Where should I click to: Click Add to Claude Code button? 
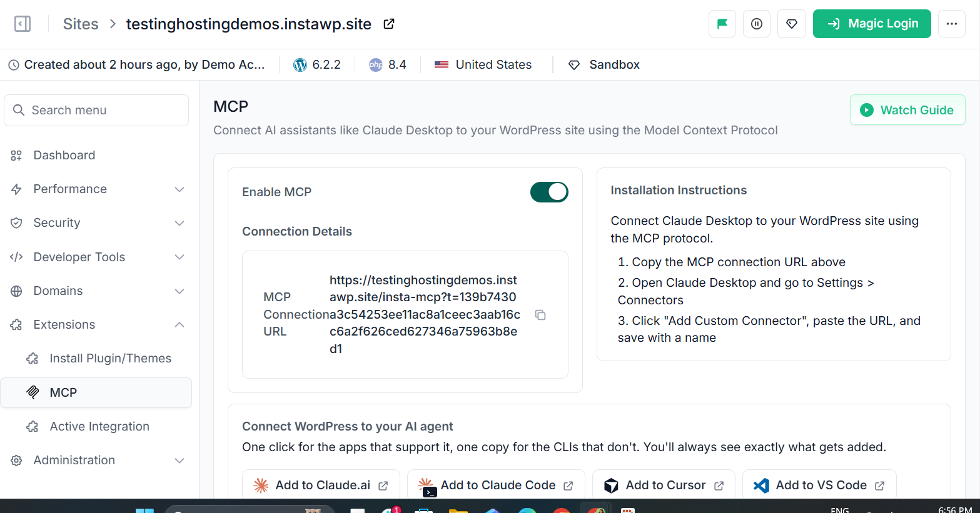pos(496,486)
